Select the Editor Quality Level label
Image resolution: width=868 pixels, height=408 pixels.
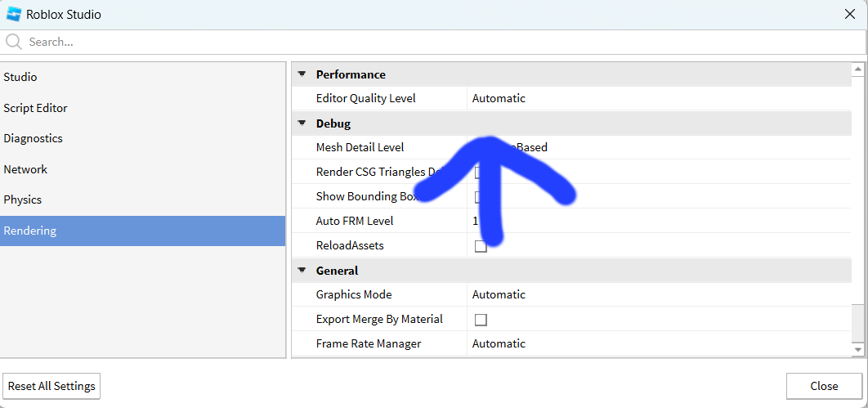pyautogui.click(x=365, y=99)
